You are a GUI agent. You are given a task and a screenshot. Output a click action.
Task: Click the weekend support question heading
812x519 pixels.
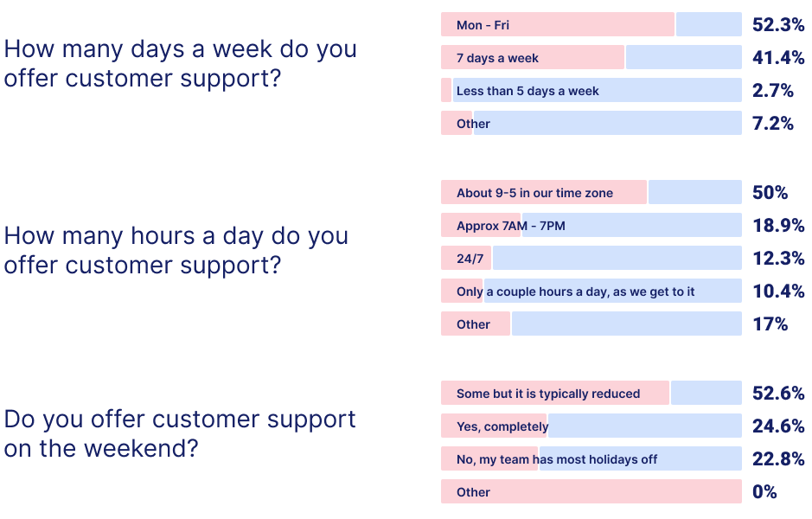pos(180,434)
